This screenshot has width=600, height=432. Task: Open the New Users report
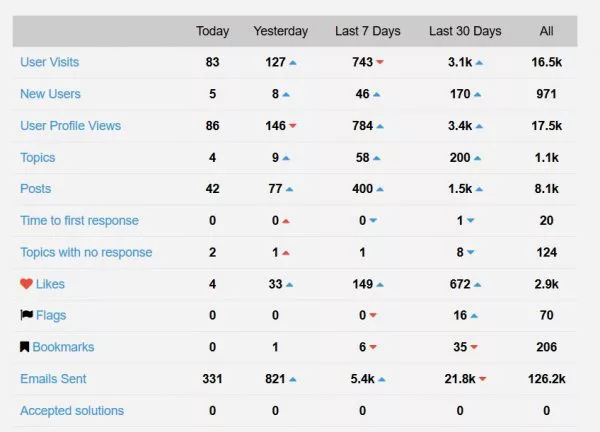(51, 94)
